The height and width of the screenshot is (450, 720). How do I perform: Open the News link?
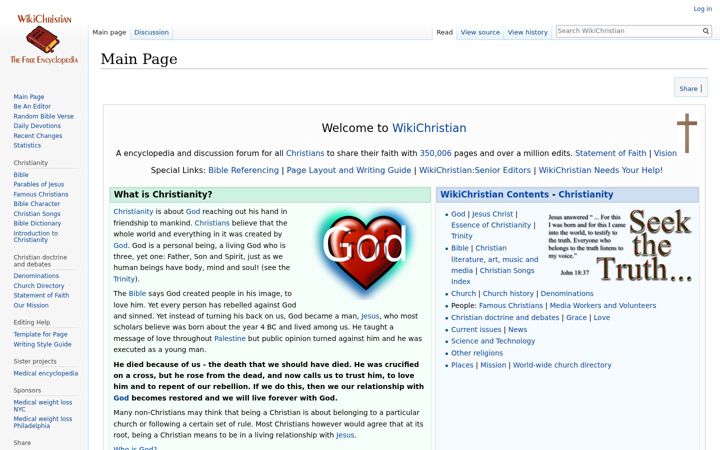click(x=518, y=330)
